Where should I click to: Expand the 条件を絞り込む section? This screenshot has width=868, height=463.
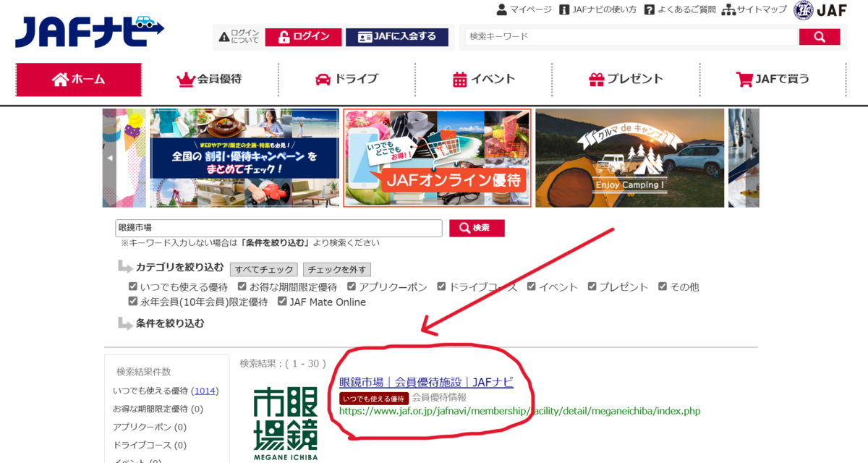click(169, 324)
